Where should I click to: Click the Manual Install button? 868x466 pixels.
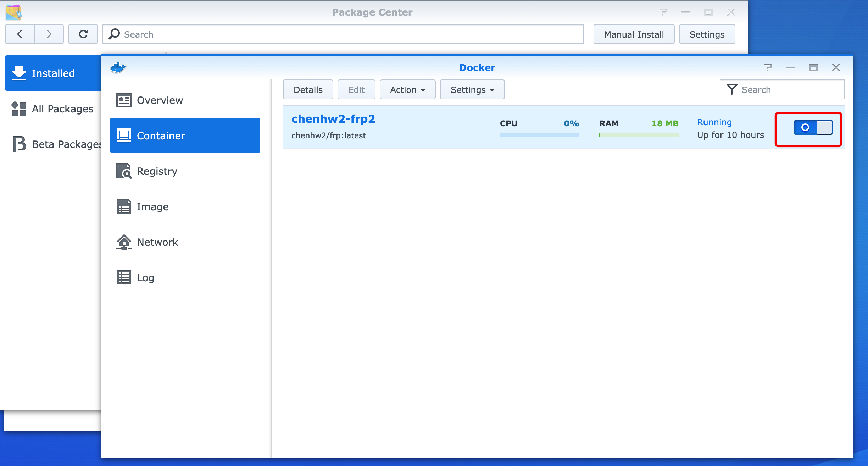click(634, 34)
